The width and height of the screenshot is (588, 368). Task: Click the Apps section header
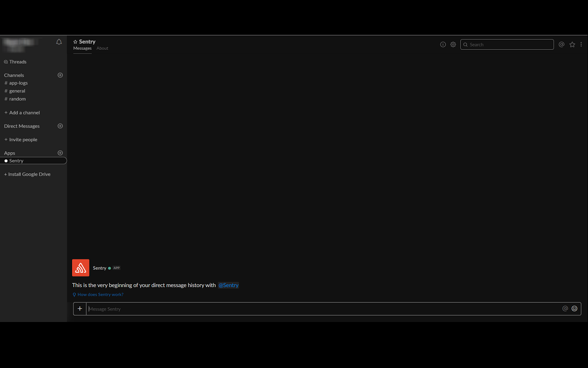(10, 153)
